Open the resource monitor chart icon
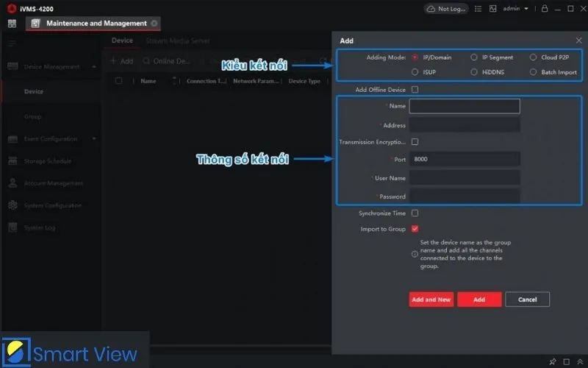Screen dimensions: 588x368 pos(491,9)
